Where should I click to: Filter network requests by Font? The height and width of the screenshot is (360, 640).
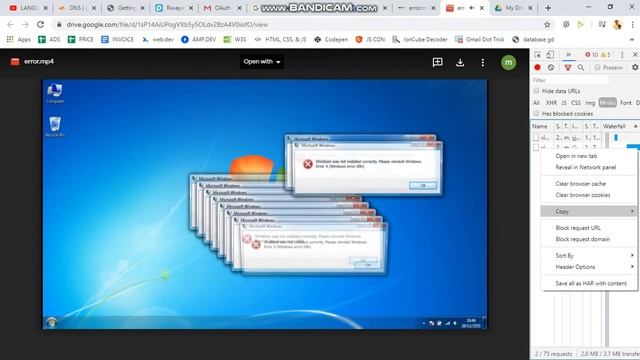pyautogui.click(x=625, y=103)
